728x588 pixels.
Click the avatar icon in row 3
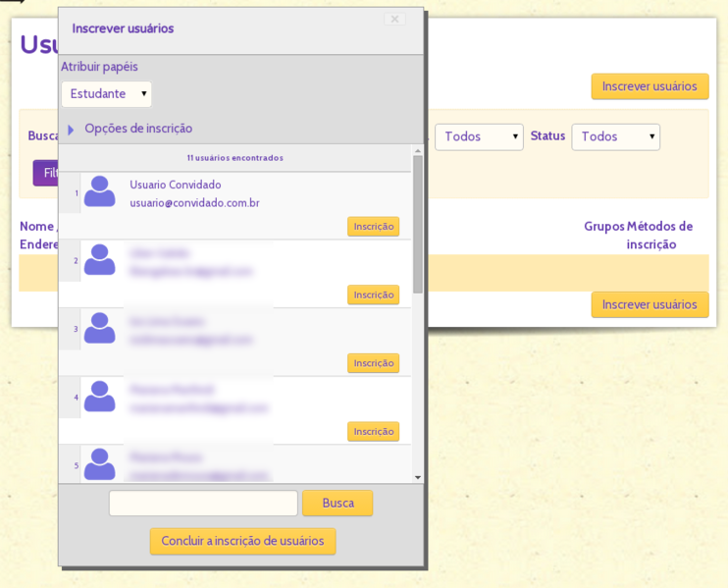(99, 328)
